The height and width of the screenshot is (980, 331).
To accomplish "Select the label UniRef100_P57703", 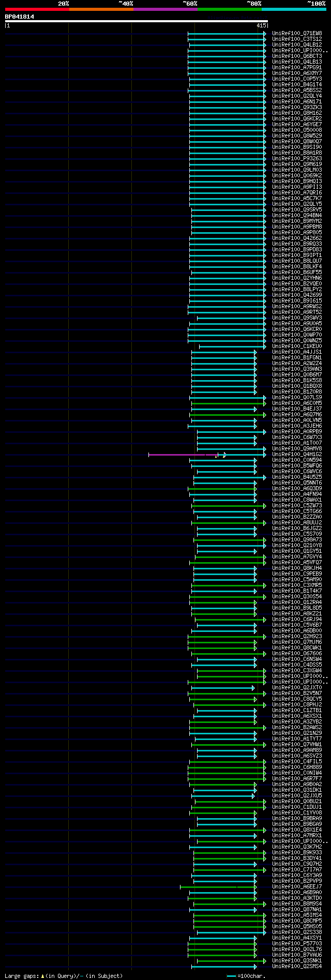I will click(x=297, y=943).
